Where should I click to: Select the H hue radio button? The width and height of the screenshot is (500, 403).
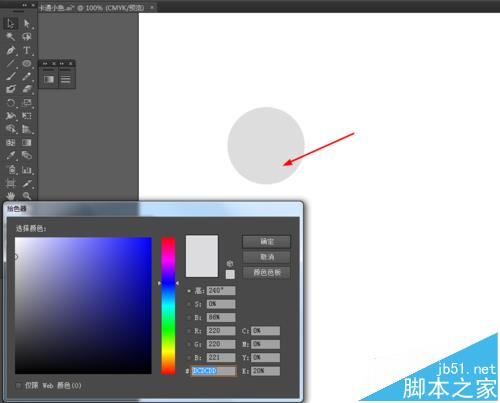189,291
